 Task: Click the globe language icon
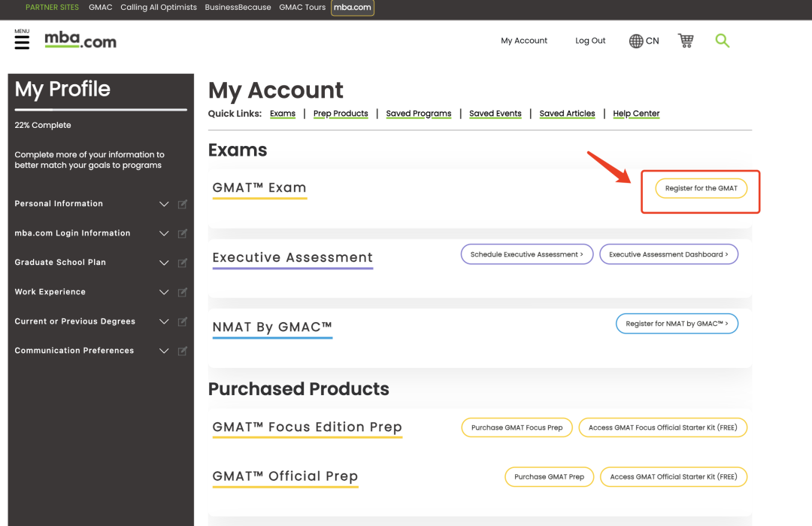[x=636, y=41]
